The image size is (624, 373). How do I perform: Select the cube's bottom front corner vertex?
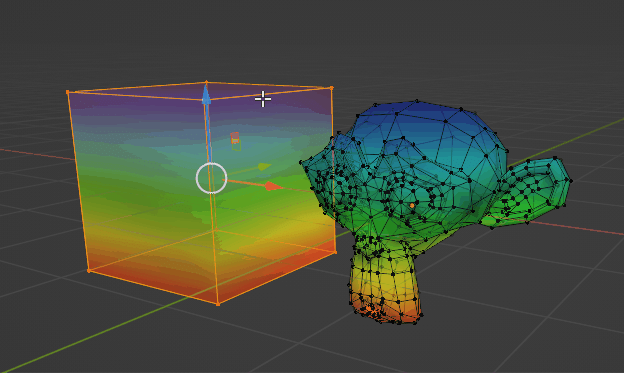click(x=218, y=304)
